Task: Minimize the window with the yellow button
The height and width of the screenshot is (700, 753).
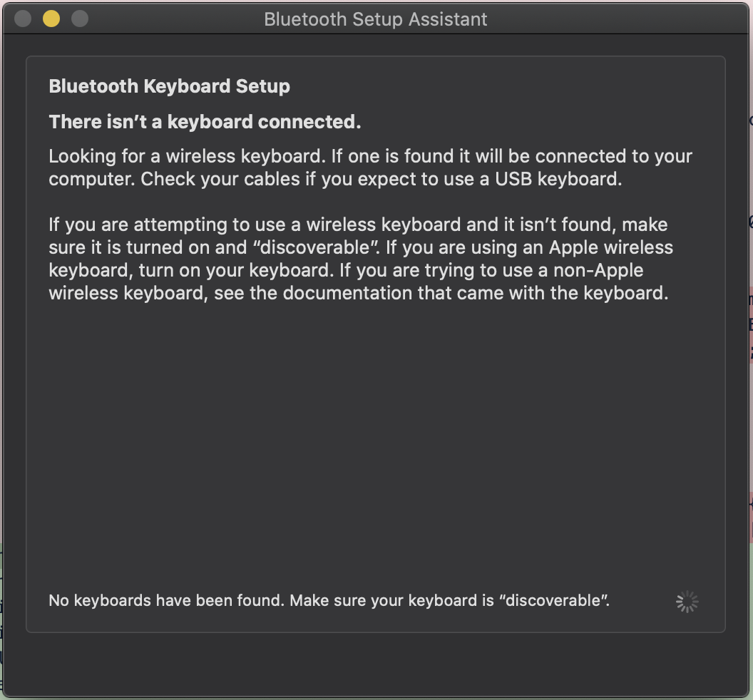Action: coord(51,19)
